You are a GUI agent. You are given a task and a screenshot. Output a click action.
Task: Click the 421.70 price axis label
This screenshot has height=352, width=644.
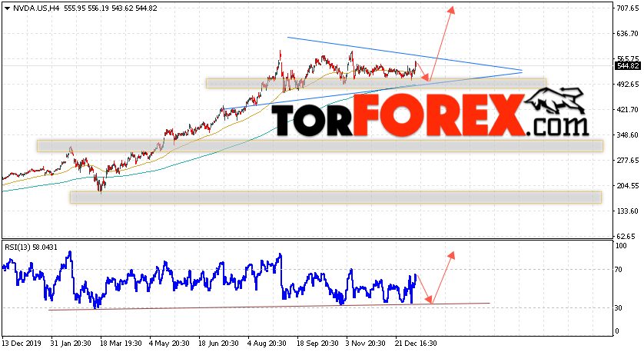click(628, 110)
